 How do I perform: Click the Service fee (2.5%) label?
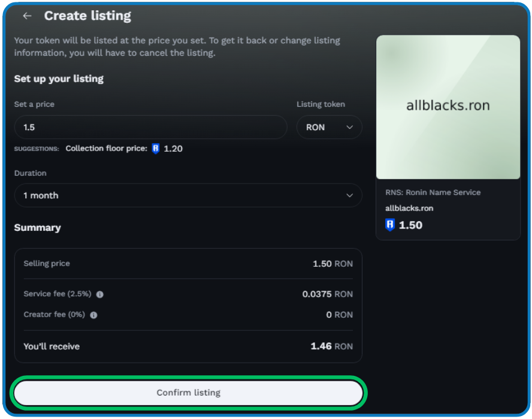(x=58, y=294)
